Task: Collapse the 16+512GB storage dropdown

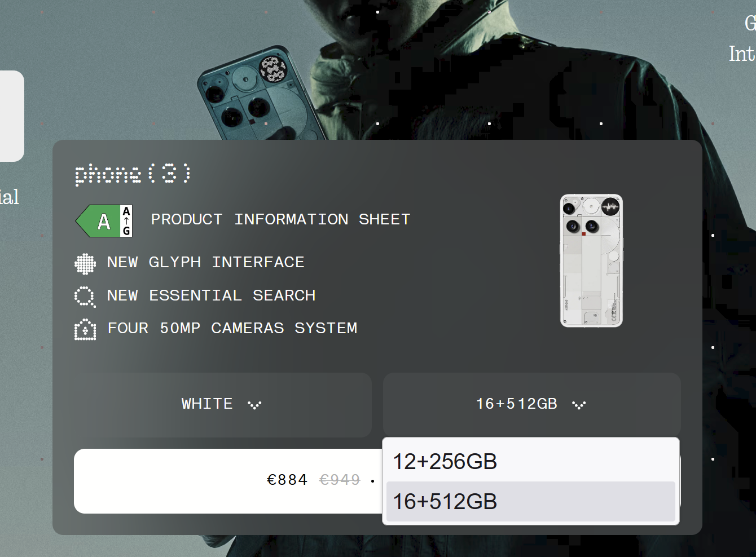Action: click(531, 405)
